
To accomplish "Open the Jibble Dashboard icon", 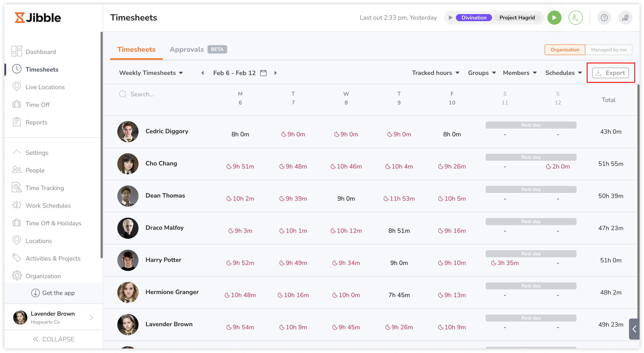I will pyautogui.click(x=17, y=51).
